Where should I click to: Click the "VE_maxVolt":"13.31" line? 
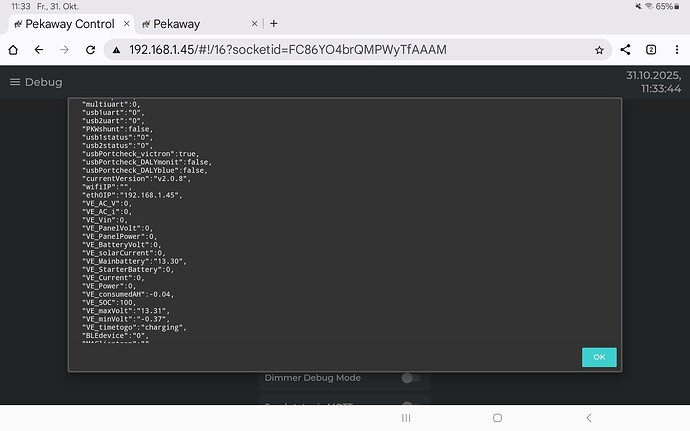[126, 311]
